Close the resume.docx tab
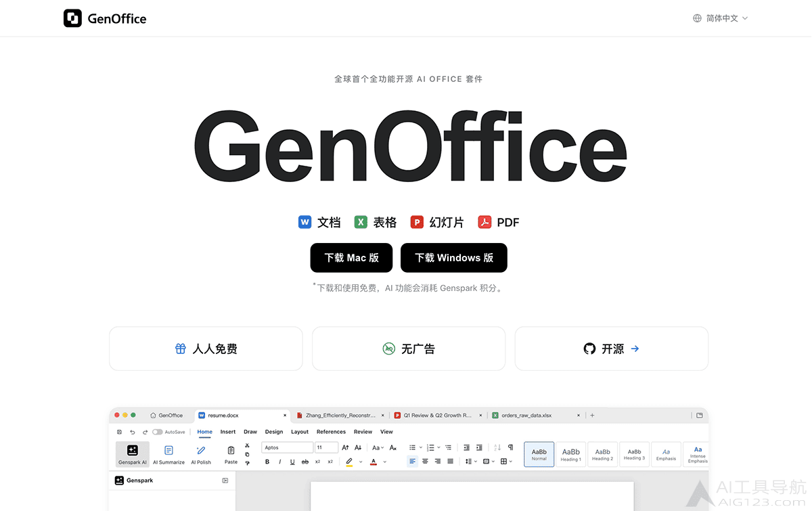812x511 pixels. pyautogui.click(x=285, y=416)
